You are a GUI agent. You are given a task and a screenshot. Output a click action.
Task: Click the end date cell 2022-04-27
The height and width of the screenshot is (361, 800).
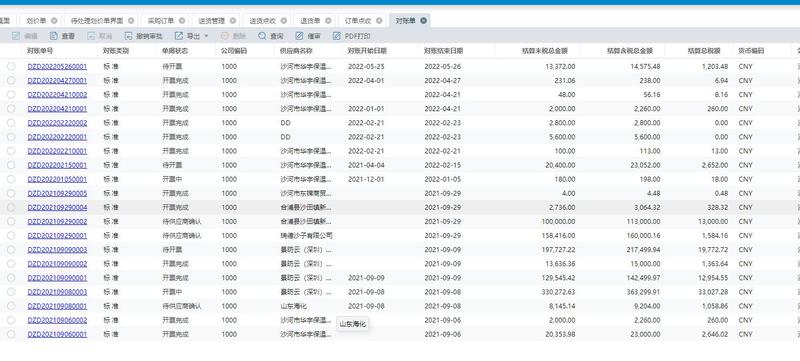coord(442,81)
